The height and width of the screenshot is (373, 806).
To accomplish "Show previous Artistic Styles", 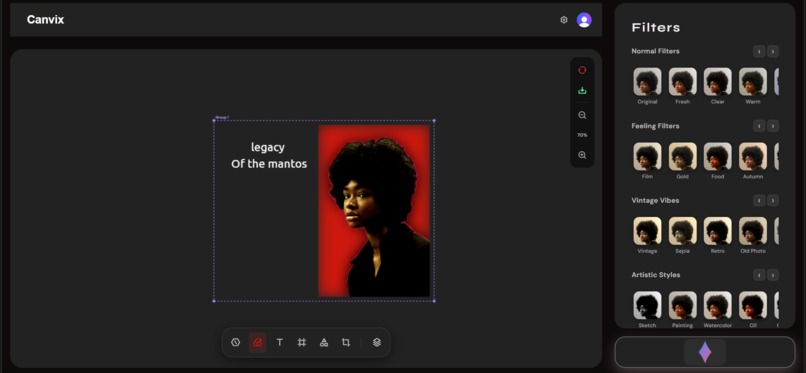I will click(759, 275).
